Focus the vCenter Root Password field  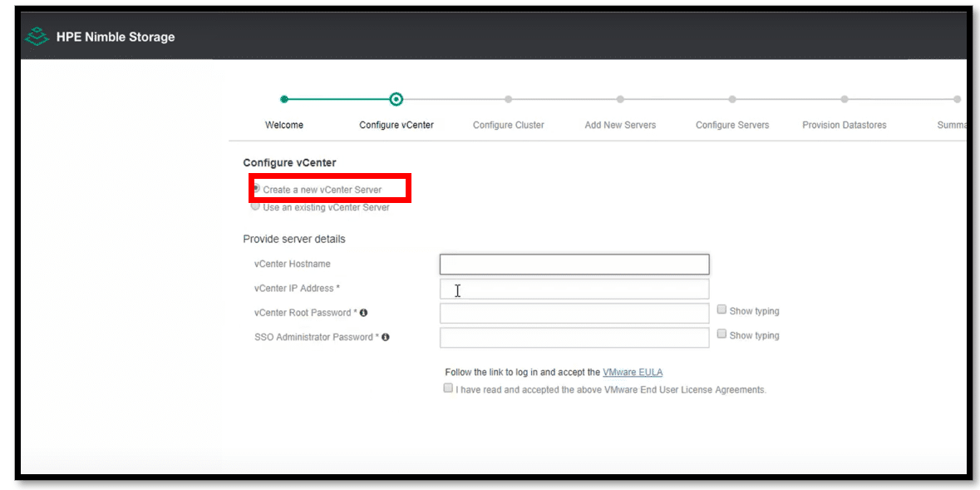click(x=574, y=314)
